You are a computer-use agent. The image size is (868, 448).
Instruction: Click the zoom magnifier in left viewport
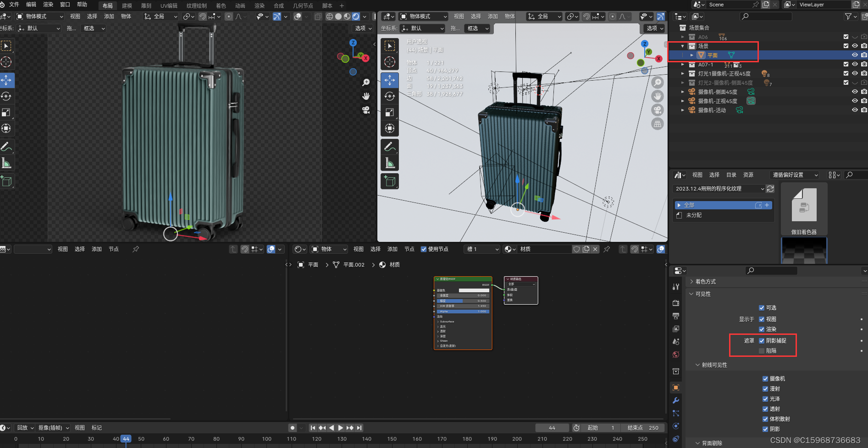click(x=366, y=82)
